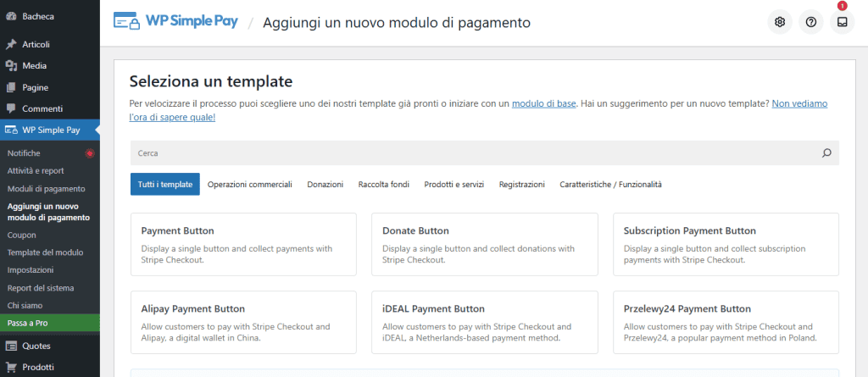Select the Tutti i template tab

coord(165,185)
